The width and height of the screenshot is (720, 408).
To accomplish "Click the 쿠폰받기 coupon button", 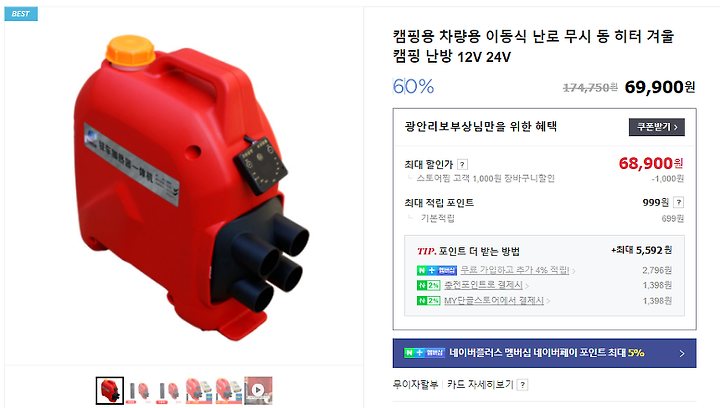I will pyautogui.click(x=657, y=127).
